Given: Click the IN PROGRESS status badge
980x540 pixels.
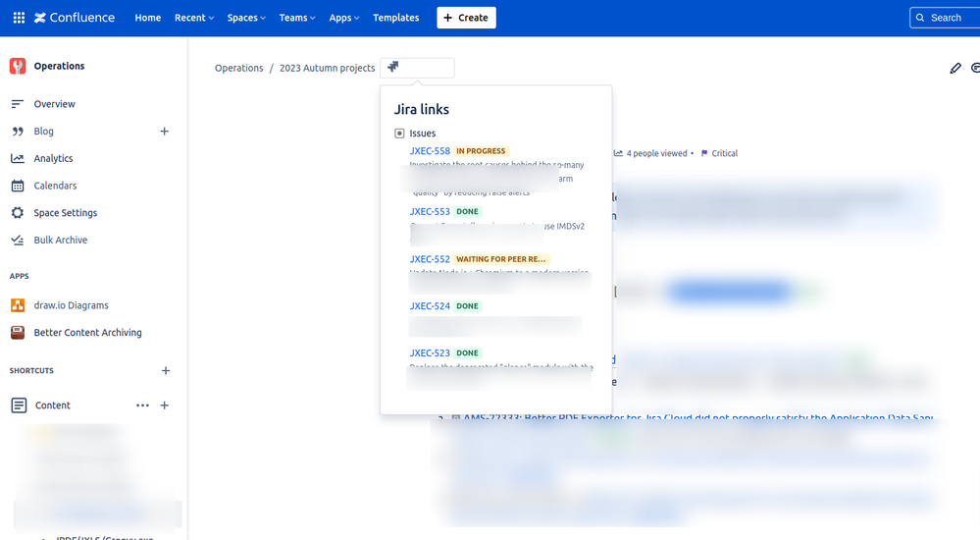Looking at the screenshot, I should 481,151.
